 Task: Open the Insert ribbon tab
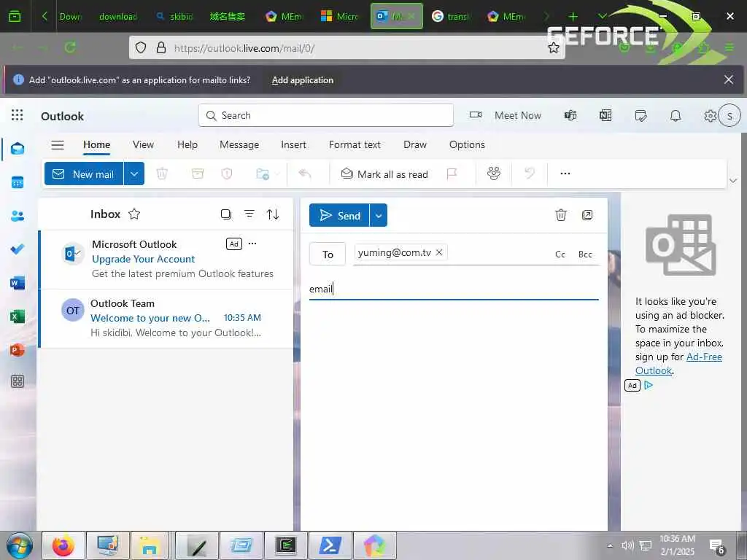coord(293,145)
